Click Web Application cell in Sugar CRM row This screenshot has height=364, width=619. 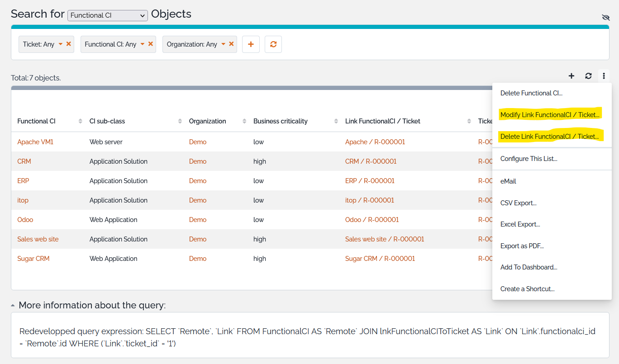point(113,259)
